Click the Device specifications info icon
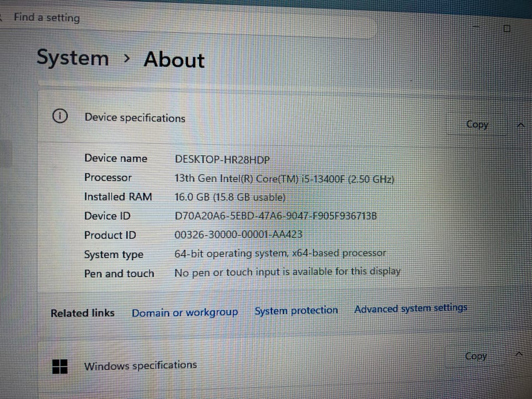This screenshot has width=532, height=399. pos(60,116)
